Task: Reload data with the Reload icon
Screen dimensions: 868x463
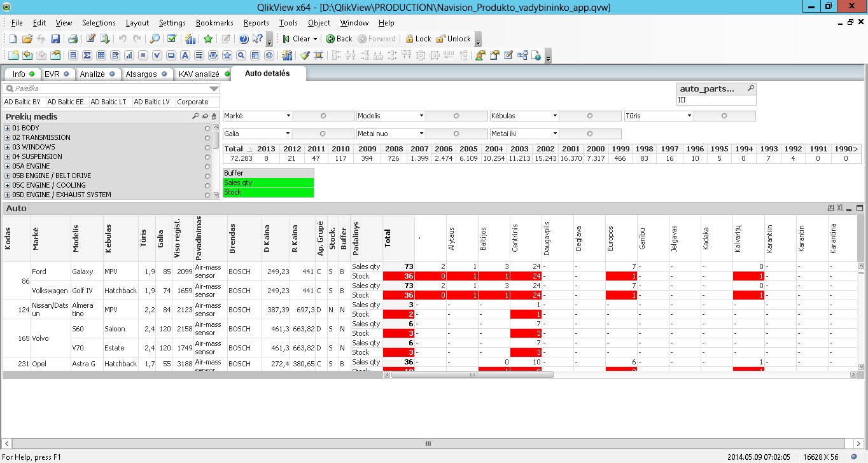Action: point(105,39)
